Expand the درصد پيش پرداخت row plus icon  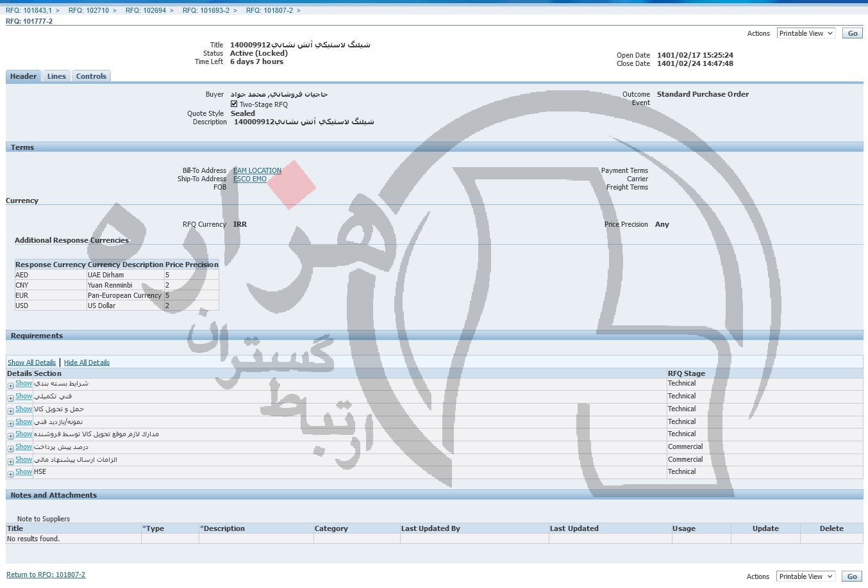(10, 449)
